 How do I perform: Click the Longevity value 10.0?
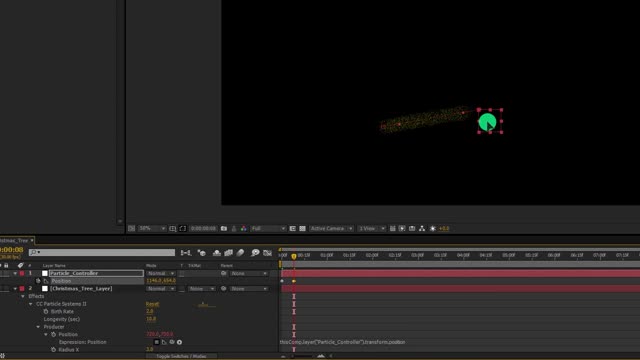[151, 319]
